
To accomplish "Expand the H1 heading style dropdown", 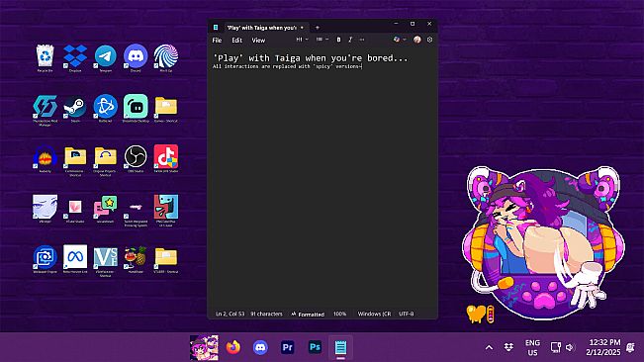I will point(302,40).
